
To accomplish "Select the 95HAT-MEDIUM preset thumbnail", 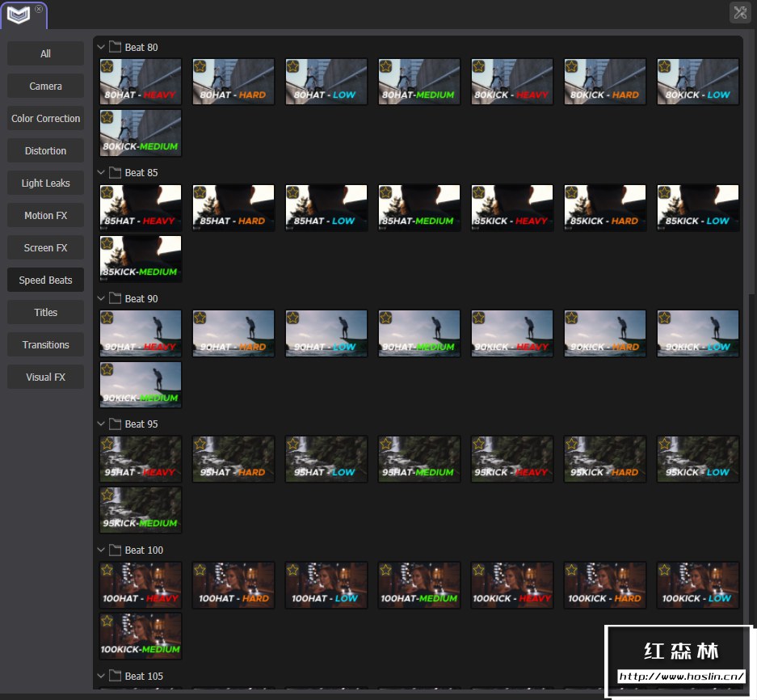I will click(419, 459).
